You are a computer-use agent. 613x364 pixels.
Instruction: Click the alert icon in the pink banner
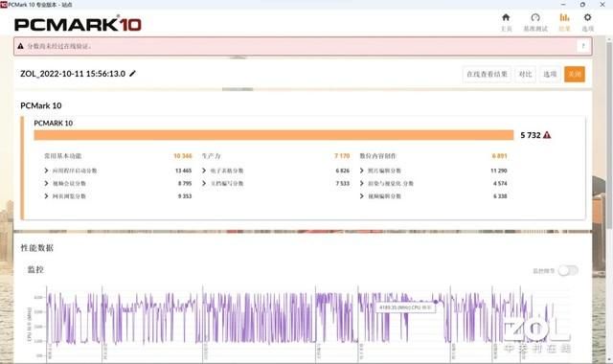tap(20, 46)
